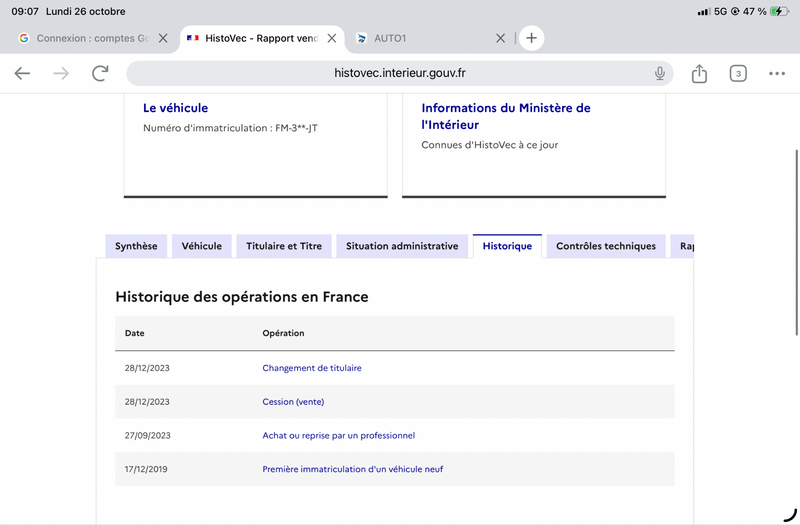Image resolution: width=800 pixels, height=525 pixels.
Task: Add a new browser tab
Action: click(x=532, y=38)
